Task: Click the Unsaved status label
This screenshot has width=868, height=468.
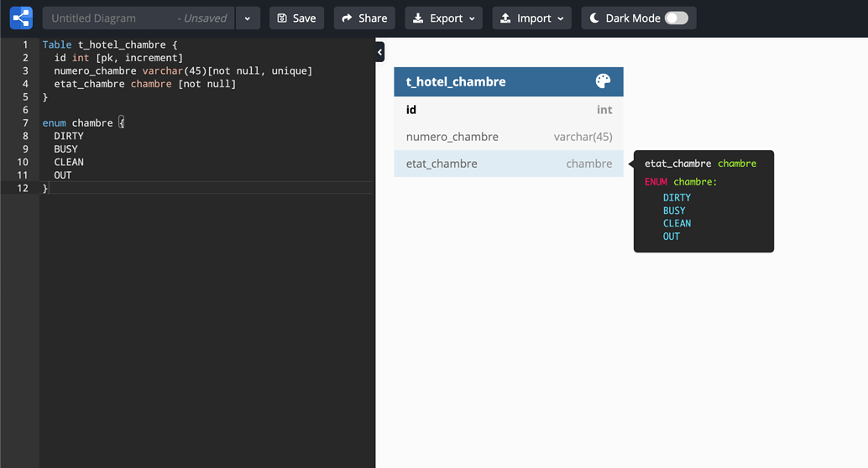Action: (202, 18)
